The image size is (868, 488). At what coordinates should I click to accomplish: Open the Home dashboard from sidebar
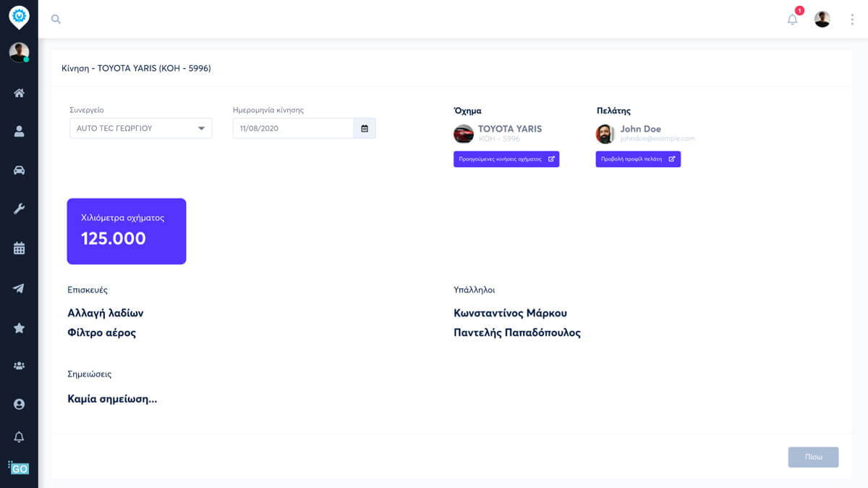19,92
